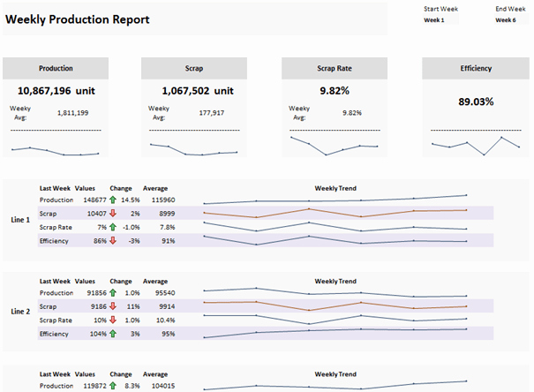
Task: Select the Start Week cell showing Week 1
Action: click(x=440, y=20)
